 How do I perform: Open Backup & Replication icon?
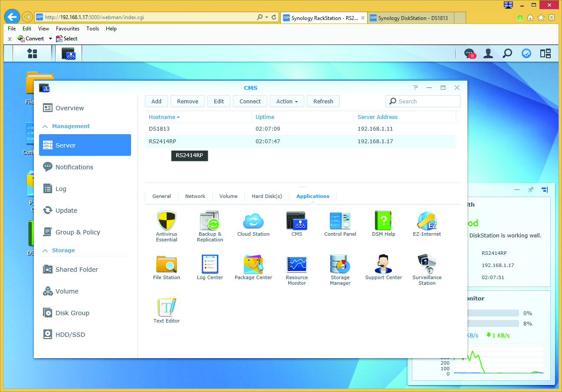click(x=210, y=221)
